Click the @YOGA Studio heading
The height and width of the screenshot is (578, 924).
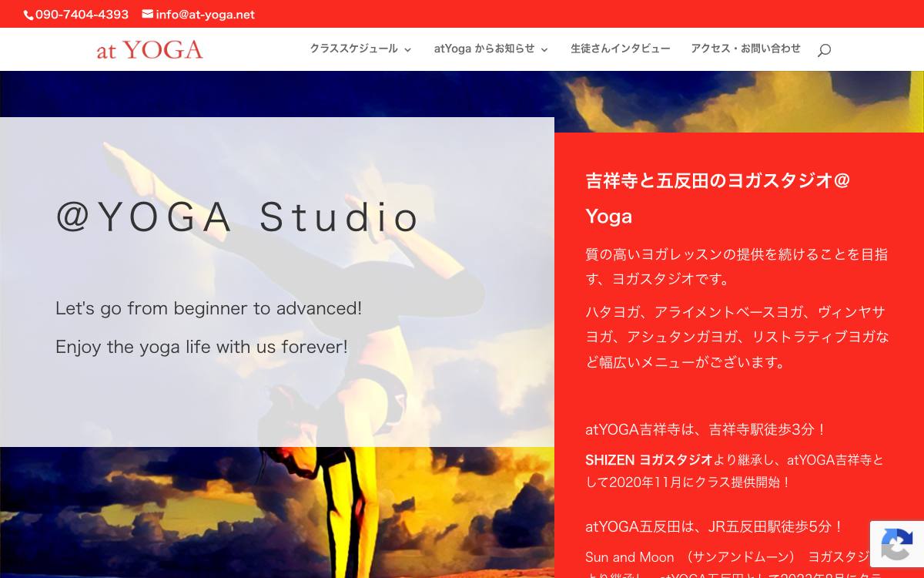(x=238, y=217)
